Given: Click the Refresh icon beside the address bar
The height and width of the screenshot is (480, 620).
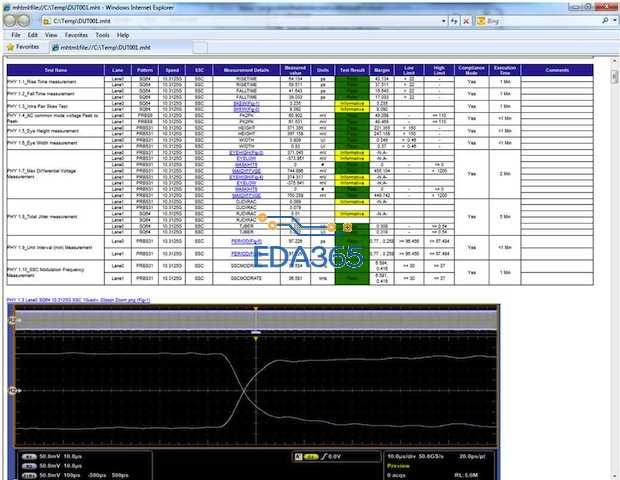Looking at the screenshot, I should pos(454,21).
